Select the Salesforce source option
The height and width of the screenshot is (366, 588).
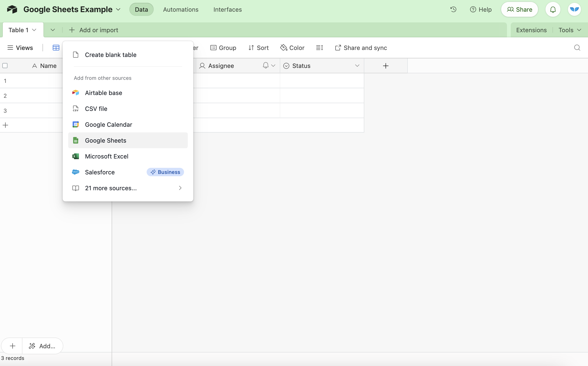click(128, 172)
